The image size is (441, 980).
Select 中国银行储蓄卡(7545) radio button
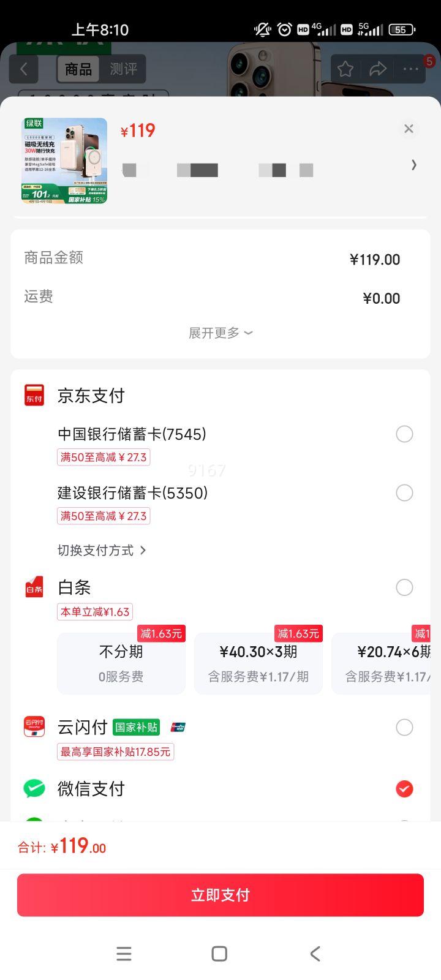click(x=404, y=434)
